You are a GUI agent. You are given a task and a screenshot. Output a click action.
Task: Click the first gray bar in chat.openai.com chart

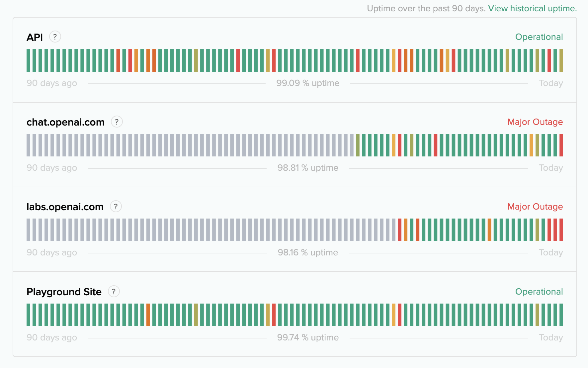click(29, 145)
